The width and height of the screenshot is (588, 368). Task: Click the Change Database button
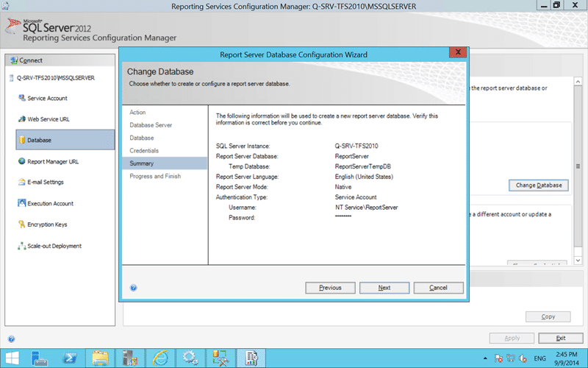(539, 185)
